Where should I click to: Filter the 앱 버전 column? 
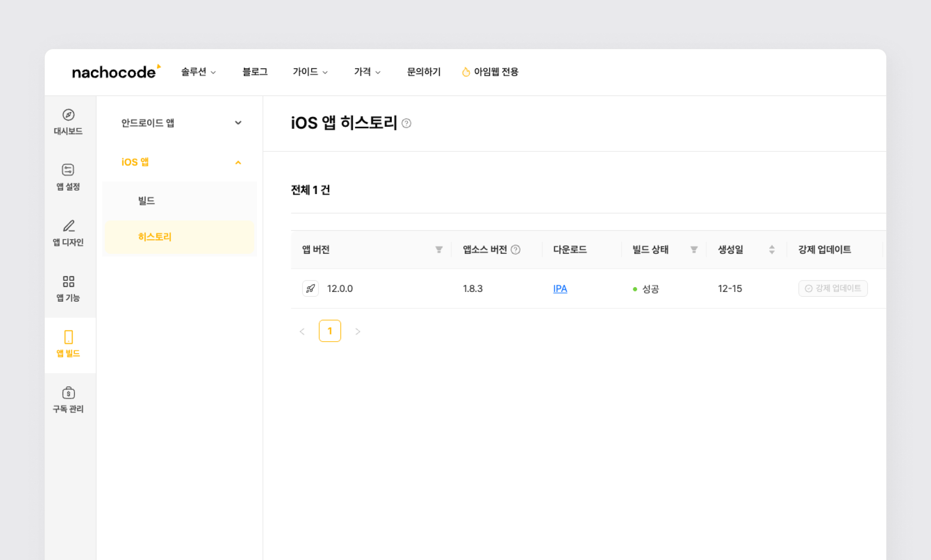[x=439, y=250]
